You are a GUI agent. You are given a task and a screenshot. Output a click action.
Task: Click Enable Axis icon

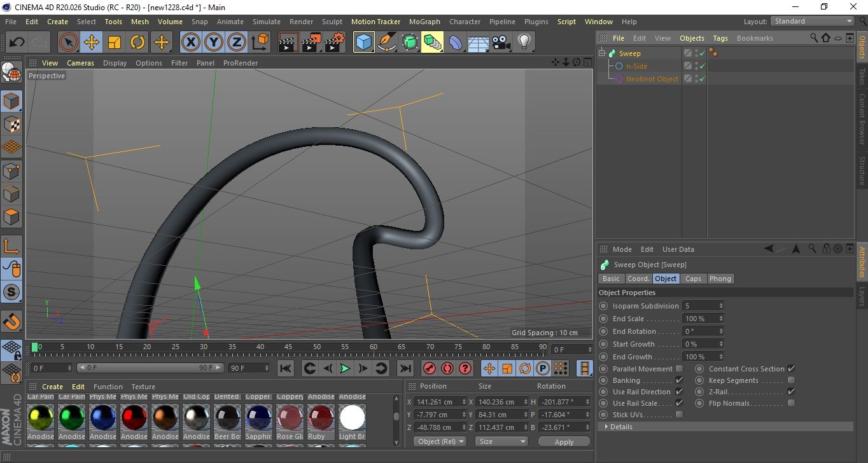click(11, 246)
